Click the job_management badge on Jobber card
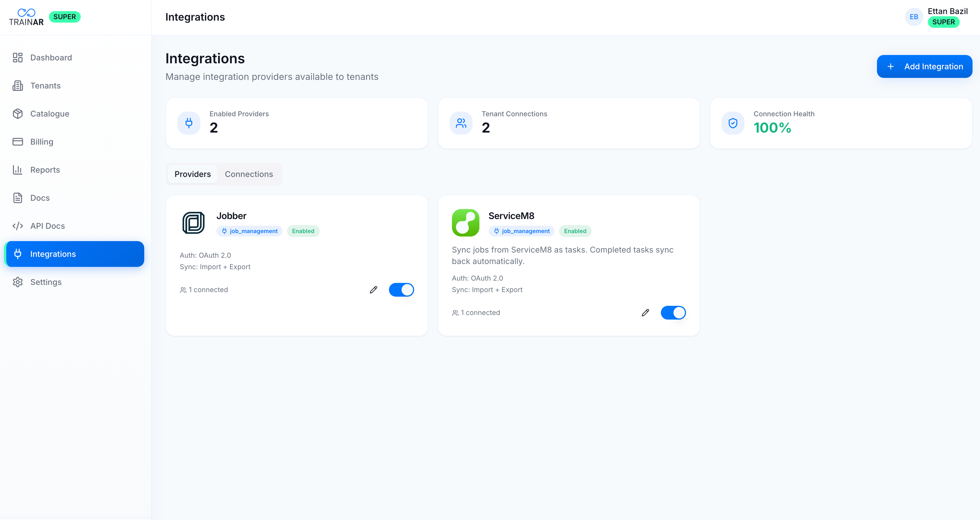980x520 pixels. (249, 231)
